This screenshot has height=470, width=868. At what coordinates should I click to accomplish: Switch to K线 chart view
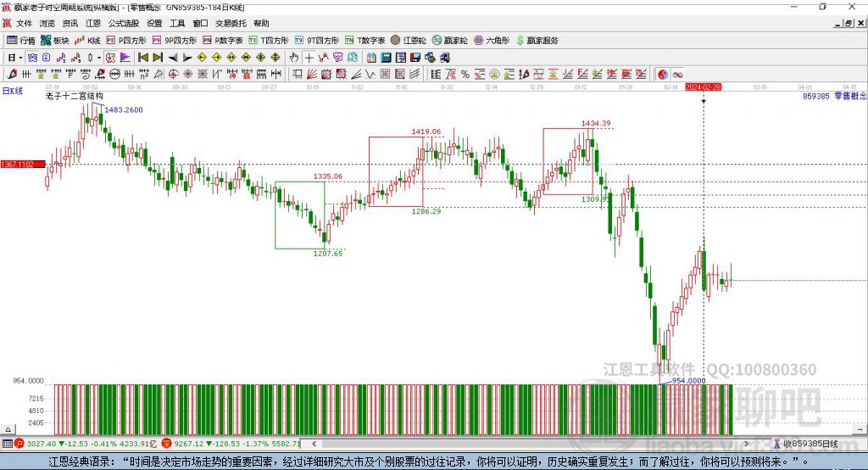pos(87,41)
